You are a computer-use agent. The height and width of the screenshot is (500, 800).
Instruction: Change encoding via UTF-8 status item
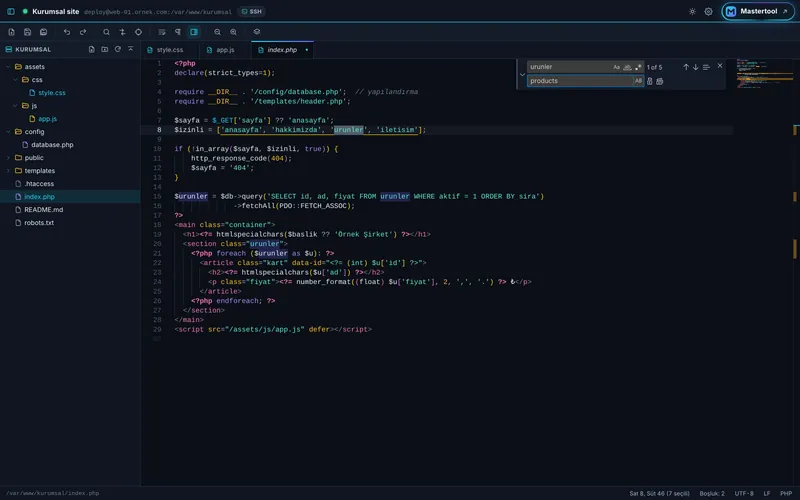(744, 494)
